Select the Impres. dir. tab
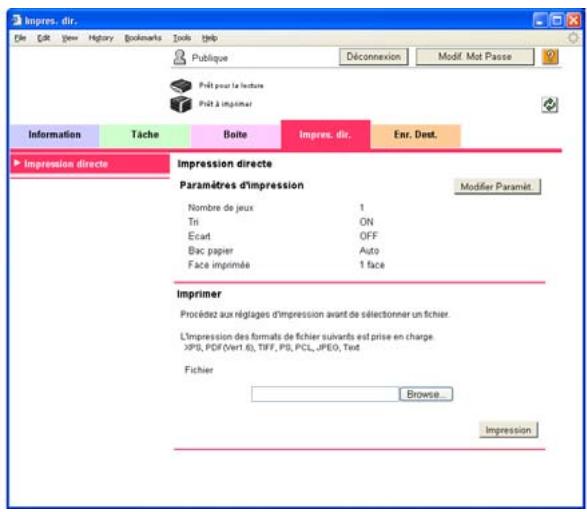 pyautogui.click(x=325, y=135)
